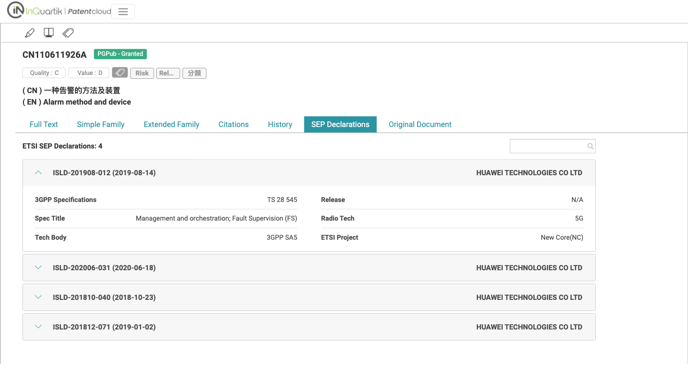The height and width of the screenshot is (382, 688).
Task: Click the ISLD-201908-012 (2019-08-14) title
Action: [104, 173]
